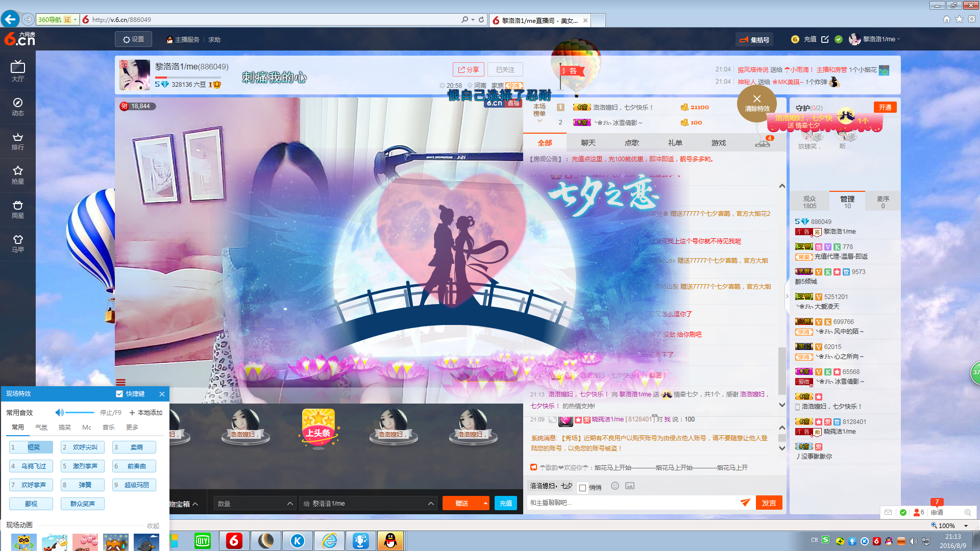Image resolution: width=980 pixels, height=551 pixels.
Task: Toggle the 快捷键 hotkey checkbox
Action: 119,394
